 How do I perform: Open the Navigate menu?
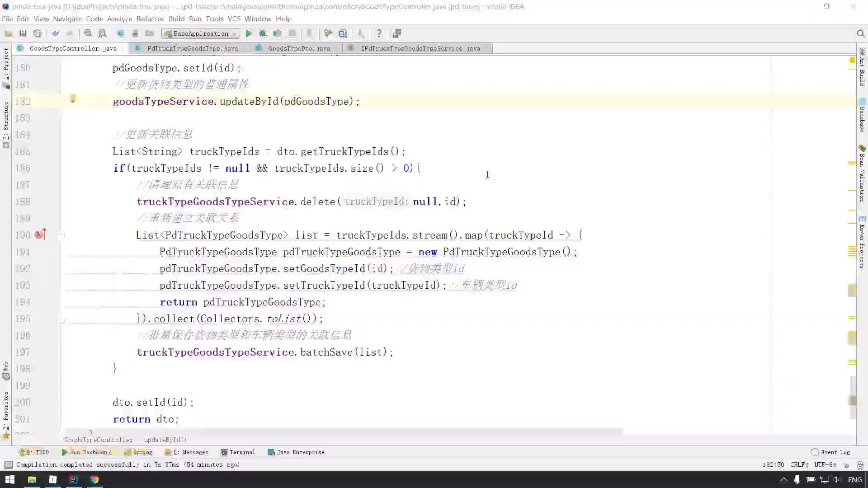point(67,19)
